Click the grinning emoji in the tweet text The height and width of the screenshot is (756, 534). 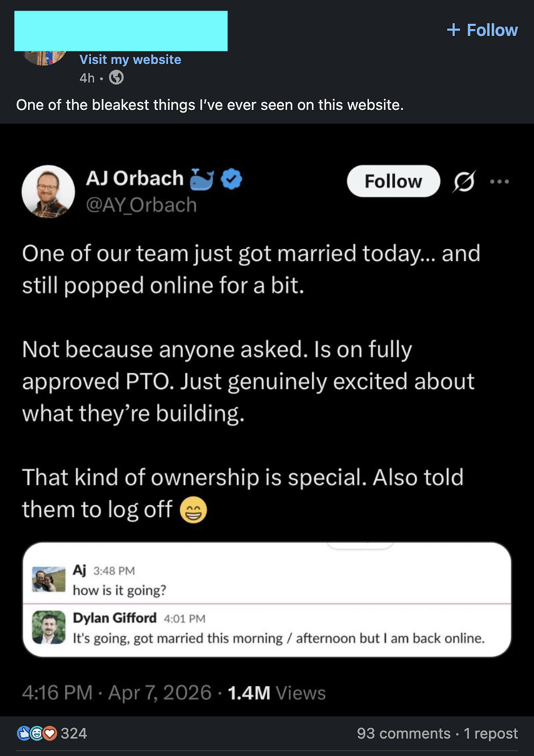point(192,509)
